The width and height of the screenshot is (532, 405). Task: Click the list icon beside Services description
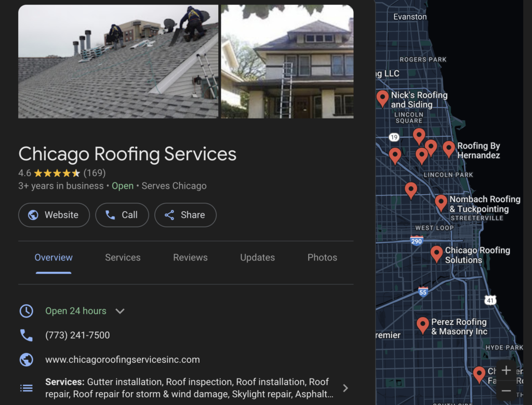(26, 388)
